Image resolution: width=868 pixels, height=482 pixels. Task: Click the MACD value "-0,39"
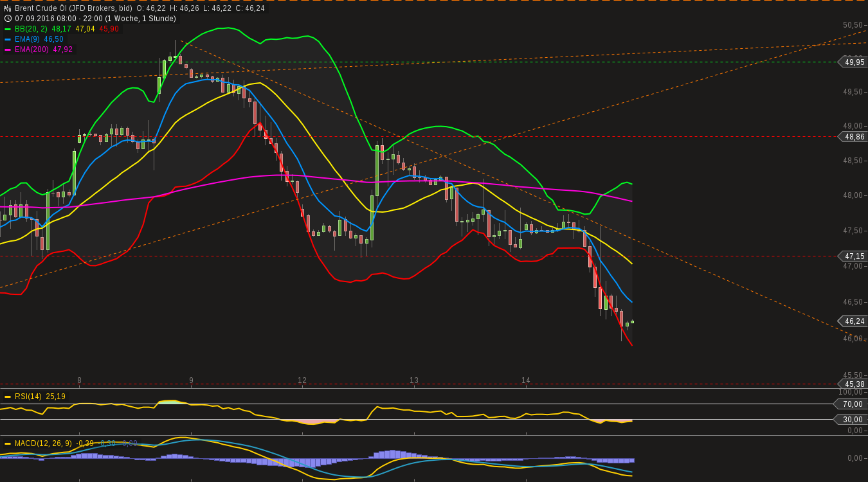pos(85,443)
